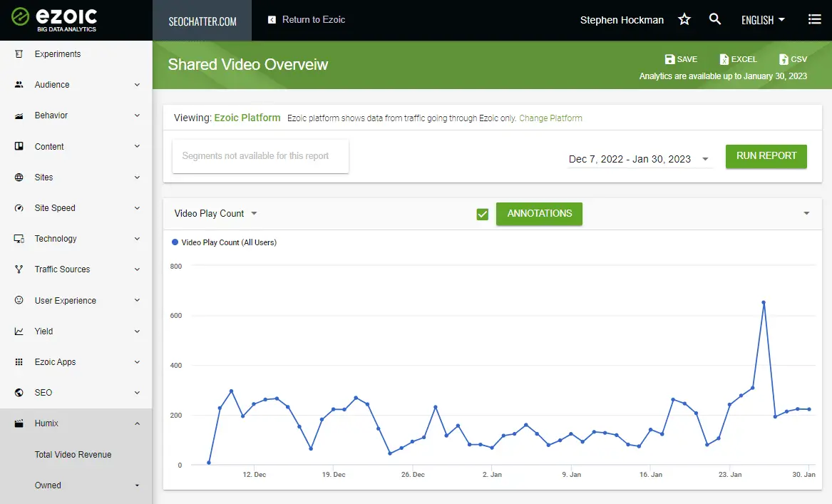Click the RUN REPORT button

click(766, 156)
